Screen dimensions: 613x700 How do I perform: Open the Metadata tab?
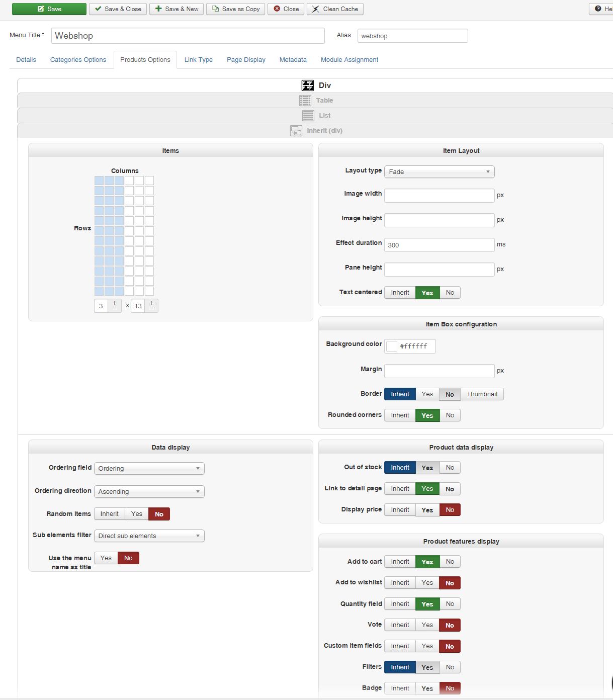pos(293,60)
